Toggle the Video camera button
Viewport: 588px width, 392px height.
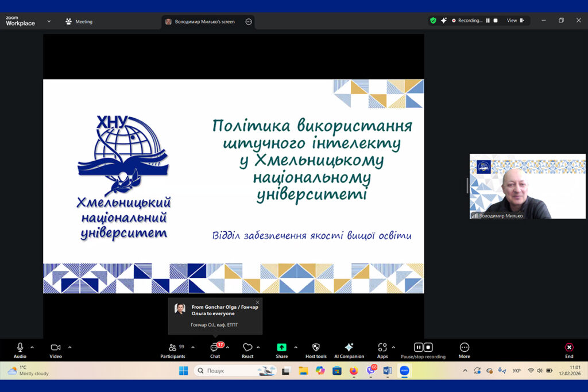(55, 348)
